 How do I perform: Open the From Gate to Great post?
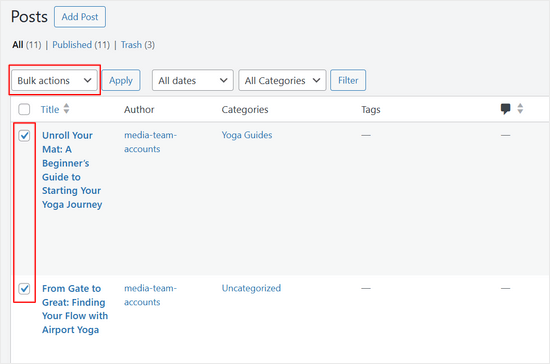point(75,309)
